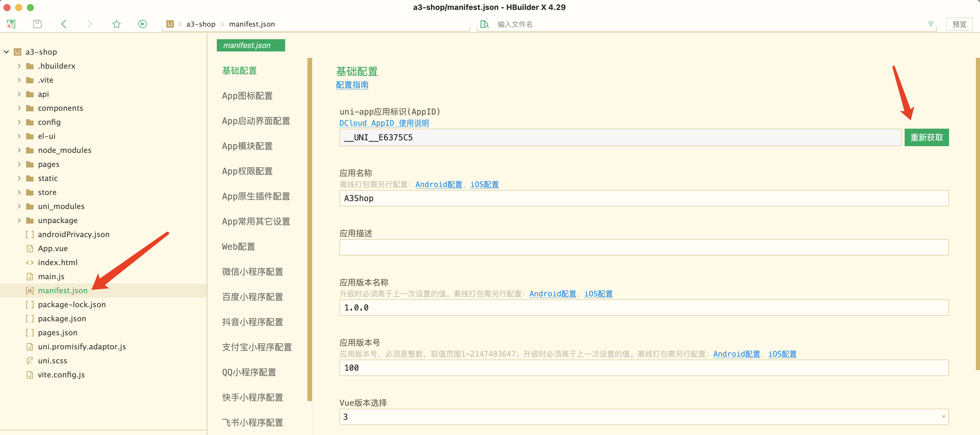The width and height of the screenshot is (980, 435).
Task: Click the .hbuilderx folder icon
Action: pyautogui.click(x=30, y=66)
